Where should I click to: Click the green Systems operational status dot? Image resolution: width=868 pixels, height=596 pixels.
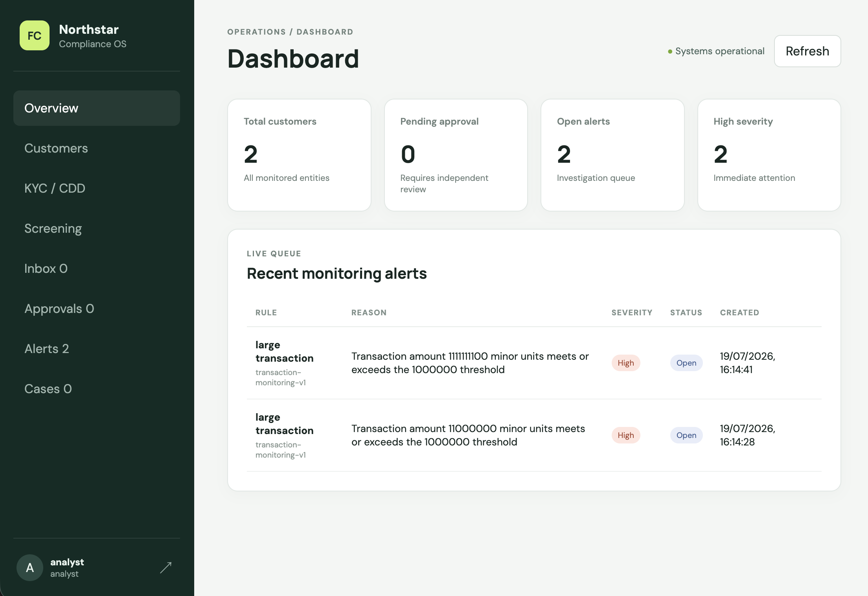pyautogui.click(x=670, y=52)
